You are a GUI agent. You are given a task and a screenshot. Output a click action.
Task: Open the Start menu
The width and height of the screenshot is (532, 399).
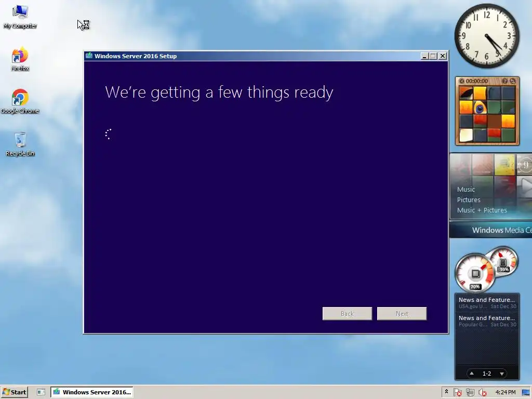click(x=14, y=392)
